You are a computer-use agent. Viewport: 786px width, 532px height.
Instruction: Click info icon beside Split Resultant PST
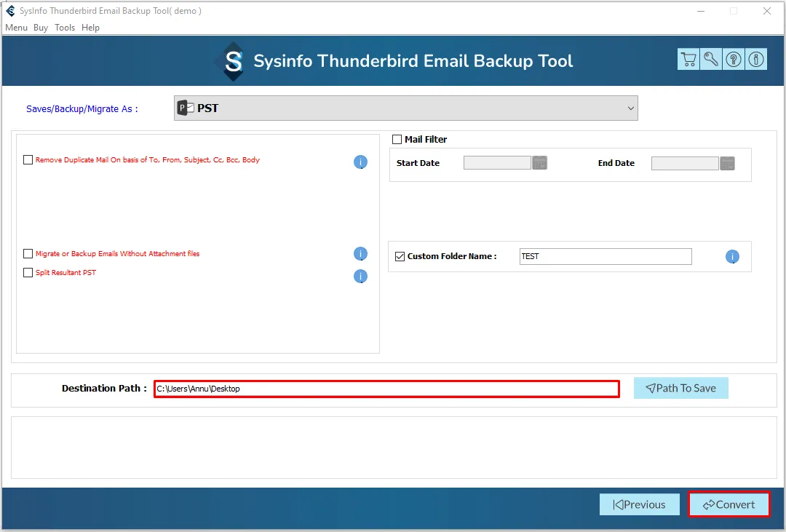pos(360,276)
